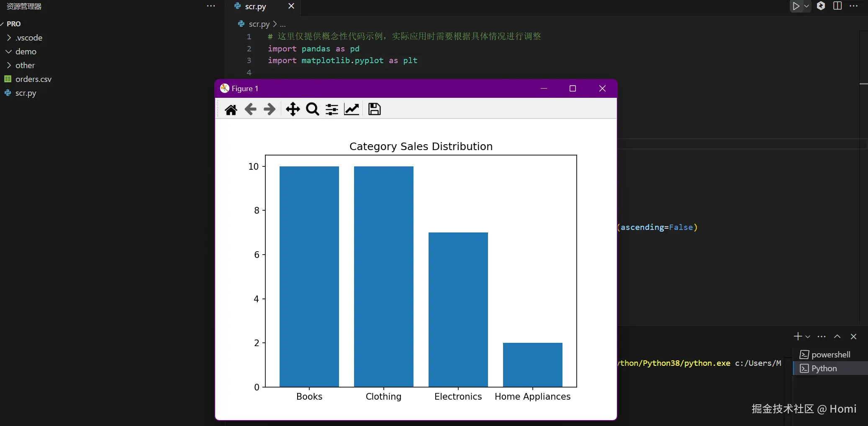Image resolution: width=868 pixels, height=426 pixels.
Task: Split the editor to the right
Action: click(x=837, y=6)
